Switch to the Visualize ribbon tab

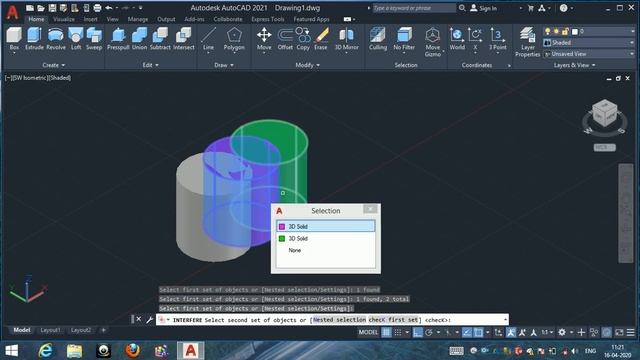coord(64,19)
